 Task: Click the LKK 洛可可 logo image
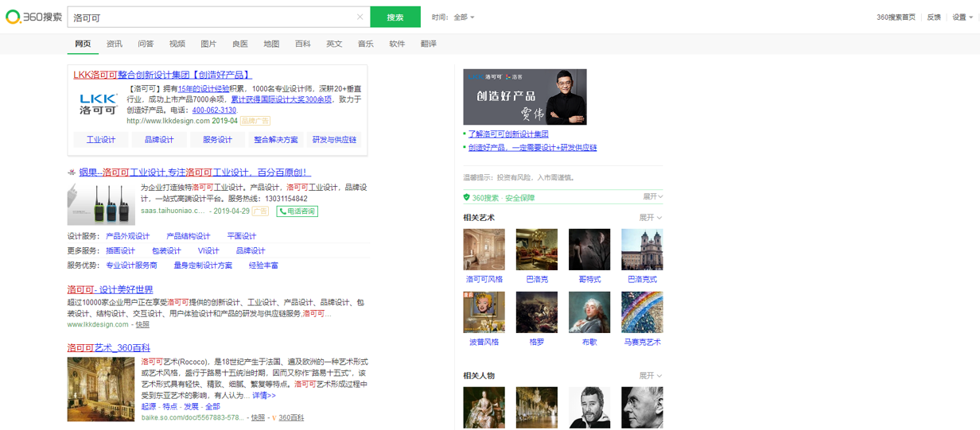[x=99, y=103]
